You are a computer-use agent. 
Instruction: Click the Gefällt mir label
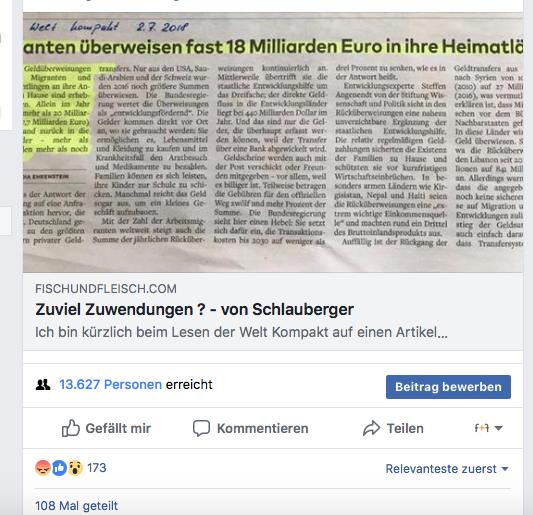click(118, 428)
